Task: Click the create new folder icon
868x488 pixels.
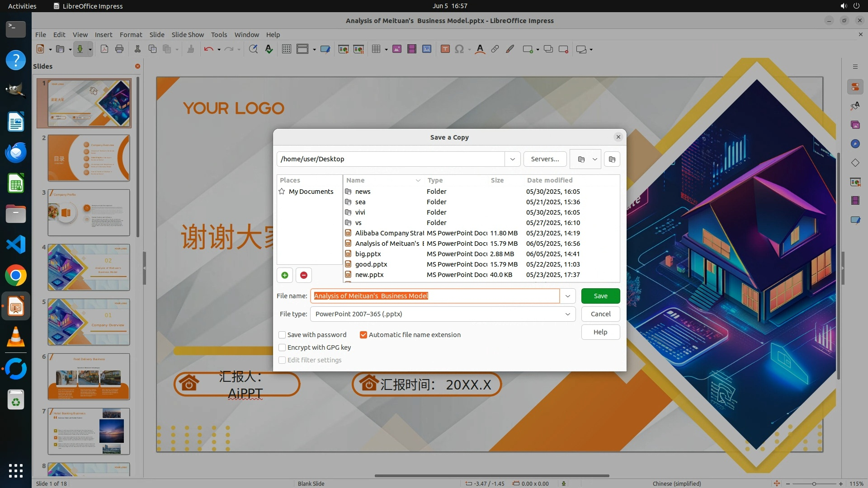Action: tap(612, 159)
